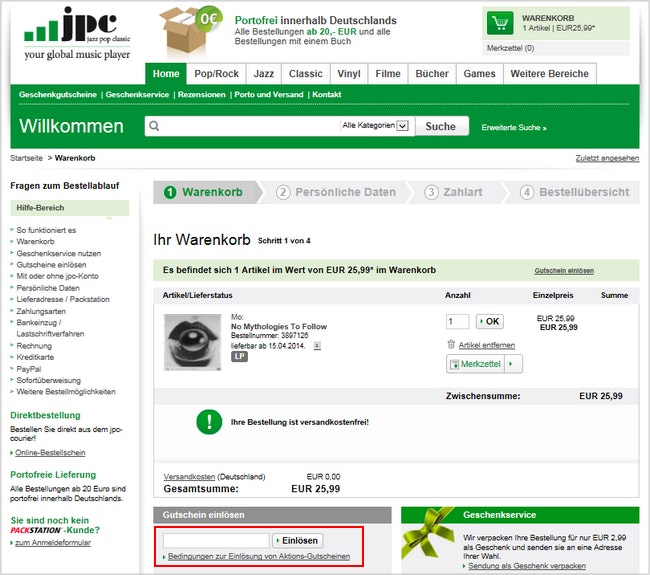Open Porto und Versand link
The width and height of the screenshot is (650, 575).
click(x=269, y=95)
